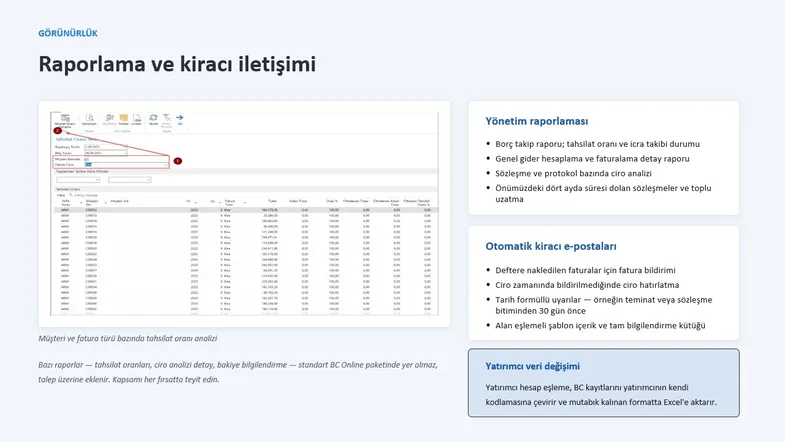The height and width of the screenshot is (442, 785).
Task: Click the Filtrelenen Tutar column header
Action: pyautogui.click(x=356, y=201)
